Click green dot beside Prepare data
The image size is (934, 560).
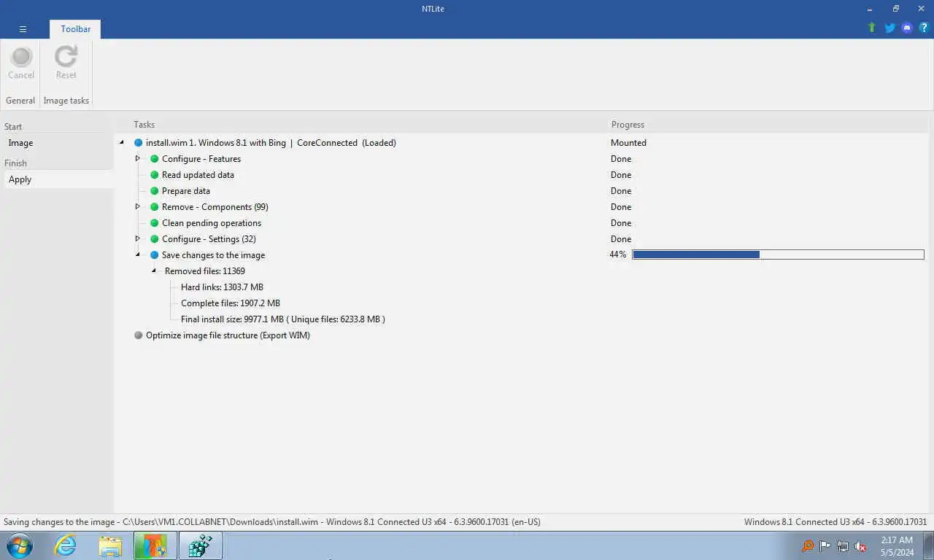[x=154, y=191]
